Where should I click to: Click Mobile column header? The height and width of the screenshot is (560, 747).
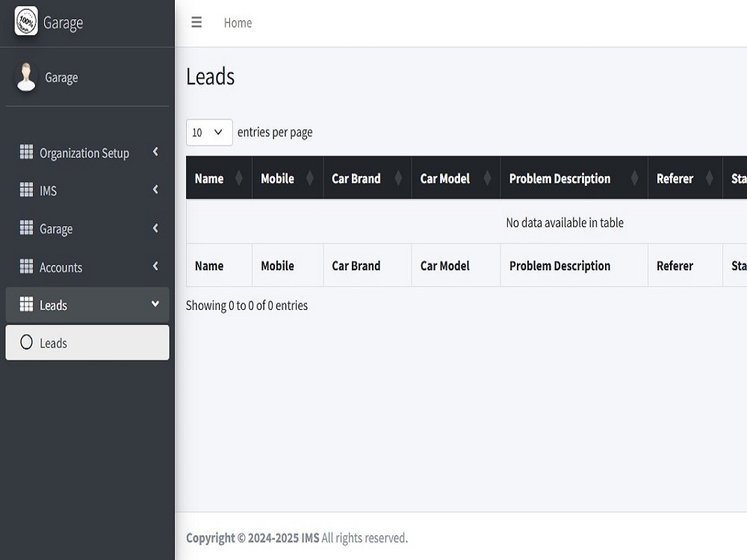click(x=288, y=178)
